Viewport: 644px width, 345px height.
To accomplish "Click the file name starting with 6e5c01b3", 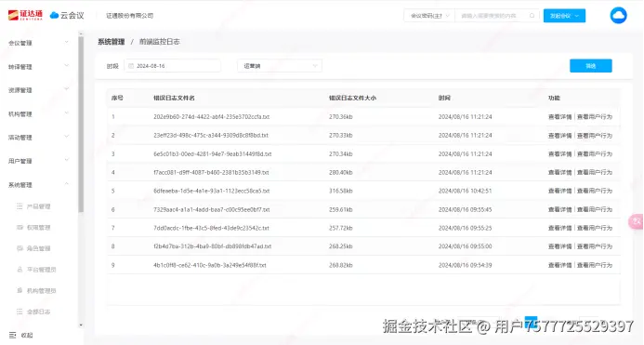I will click(x=212, y=153).
